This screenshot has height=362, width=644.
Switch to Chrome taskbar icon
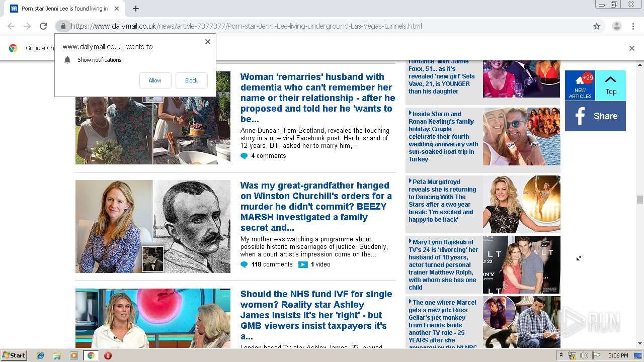tap(91, 355)
